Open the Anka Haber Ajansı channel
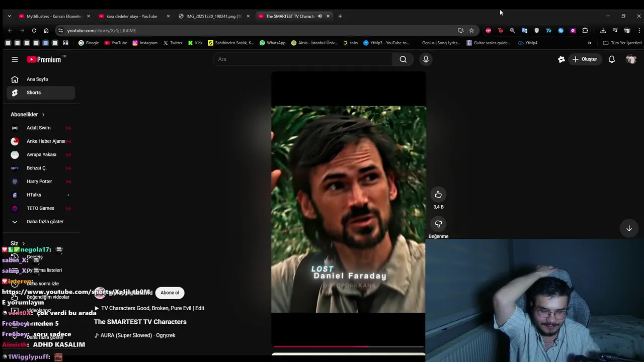This screenshot has height=362, width=644. click(40, 141)
